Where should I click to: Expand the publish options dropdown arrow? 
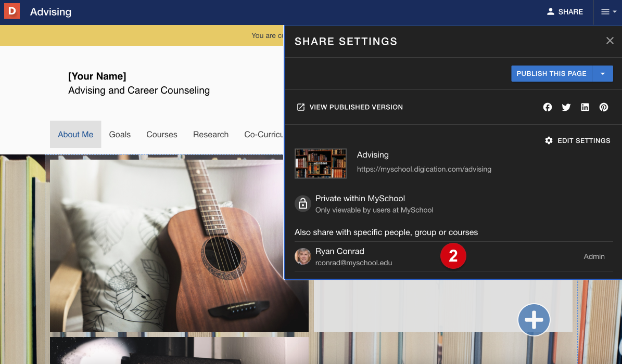pyautogui.click(x=603, y=74)
